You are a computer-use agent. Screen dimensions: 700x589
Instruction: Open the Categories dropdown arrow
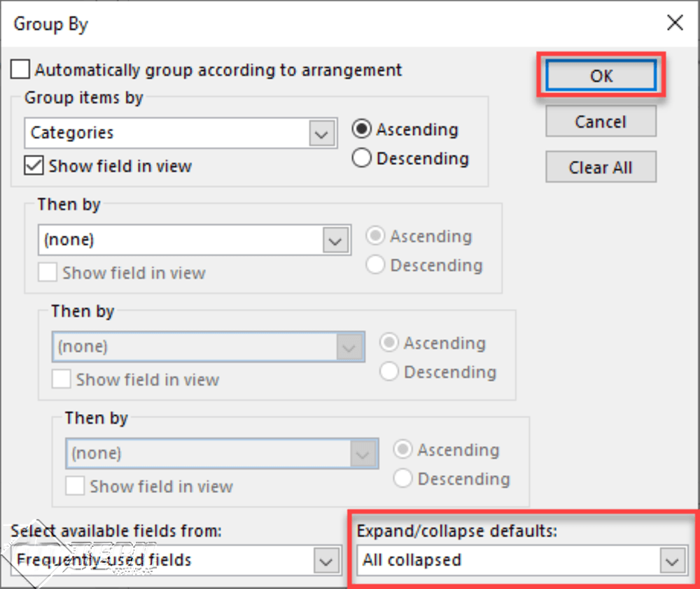coord(322,133)
